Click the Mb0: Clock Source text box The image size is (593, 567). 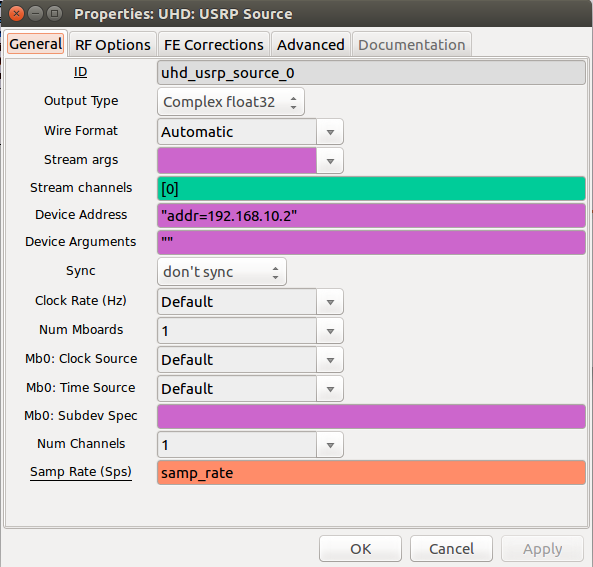237,359
